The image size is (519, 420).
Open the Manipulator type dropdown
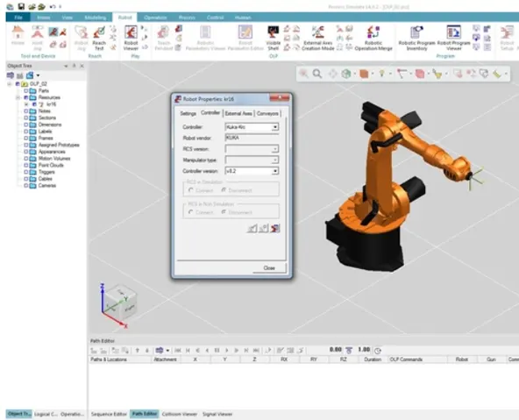(274, 160)
